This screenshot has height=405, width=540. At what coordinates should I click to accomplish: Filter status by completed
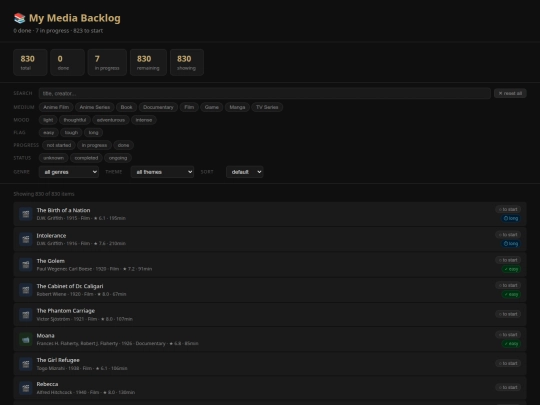pyautogui.click(x=86, y=158)
